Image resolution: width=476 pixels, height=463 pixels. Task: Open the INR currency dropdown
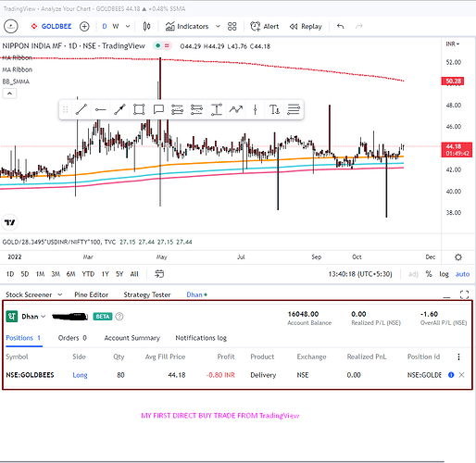(x=453, y=44)
